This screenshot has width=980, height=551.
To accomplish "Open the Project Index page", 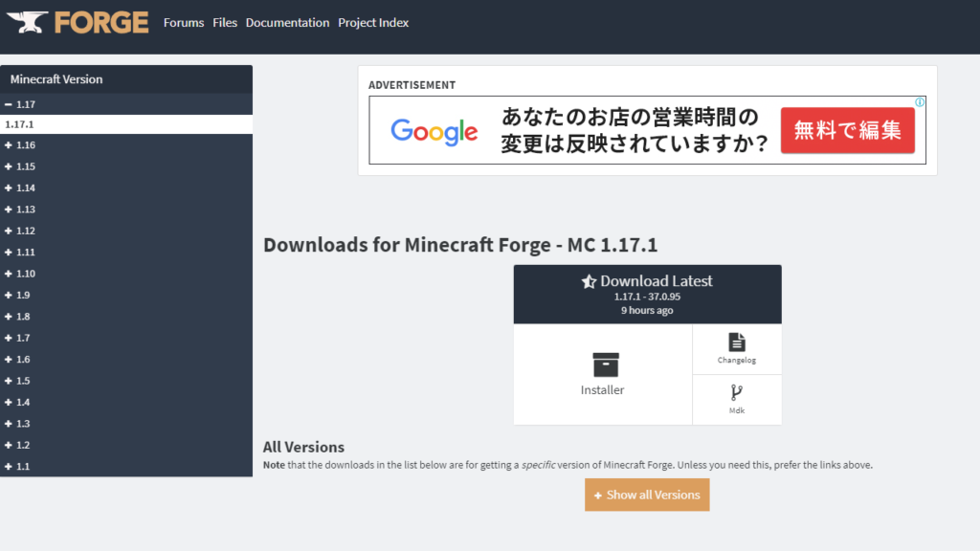I will click(x=373, y=22).
